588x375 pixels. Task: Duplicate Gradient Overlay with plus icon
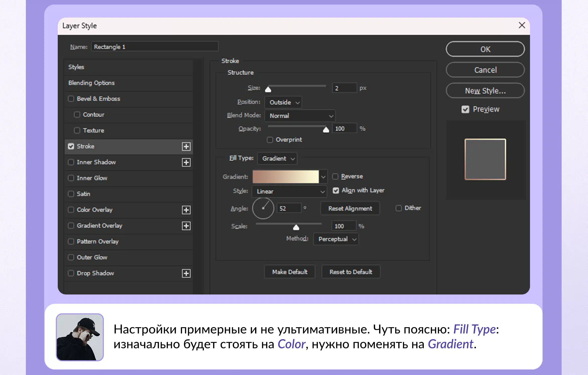pos(186,226)
